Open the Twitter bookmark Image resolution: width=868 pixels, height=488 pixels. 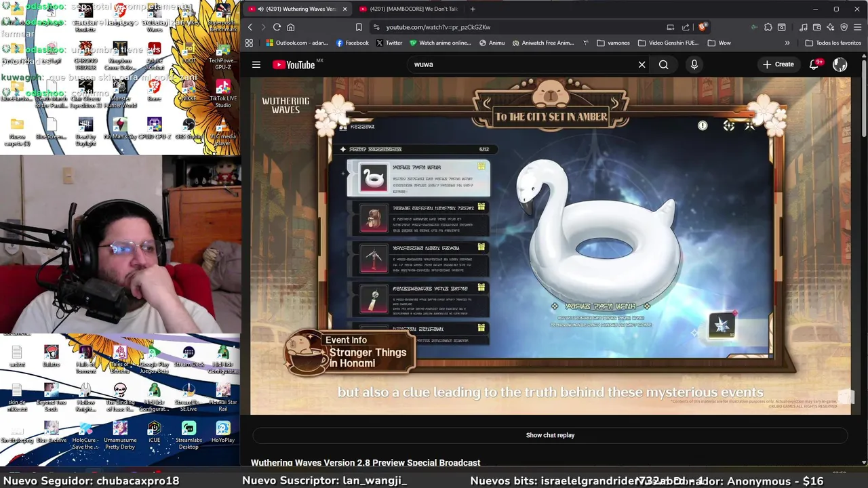(389, 43)
